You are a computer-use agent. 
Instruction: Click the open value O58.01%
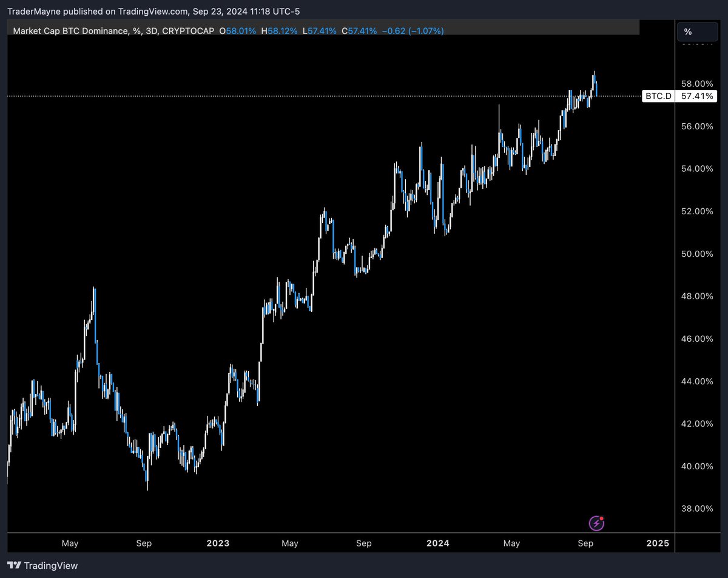pyautogui.click(x=238, y=30)
